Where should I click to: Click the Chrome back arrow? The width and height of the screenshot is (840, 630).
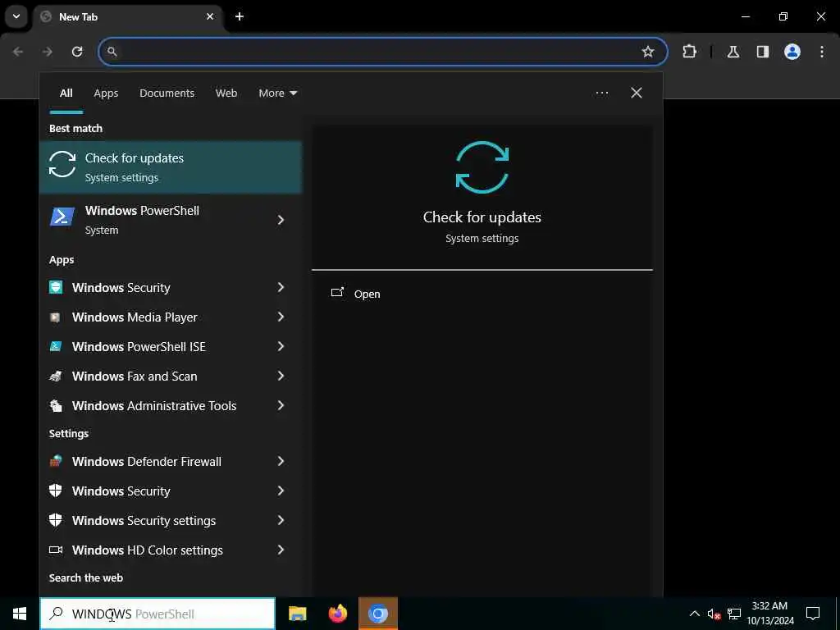18,52
